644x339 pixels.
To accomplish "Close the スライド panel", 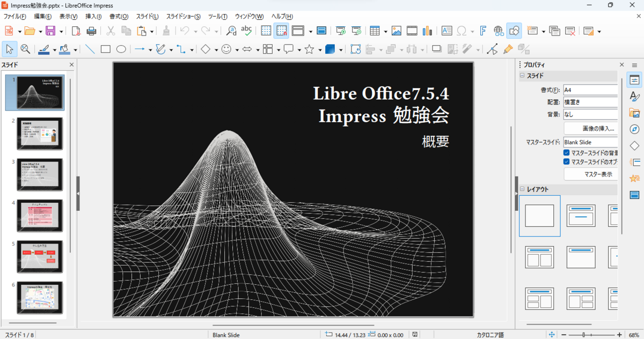I will tap(72, 64).
